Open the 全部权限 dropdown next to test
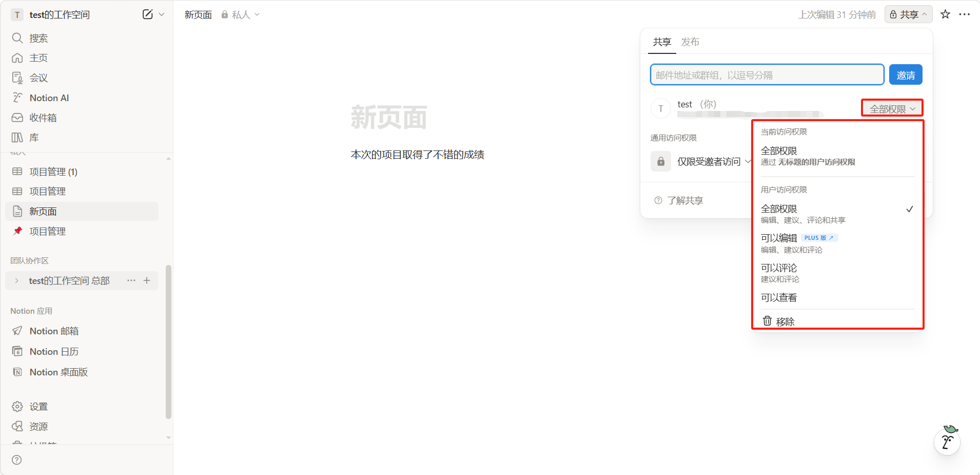Image resolution: width=980 pixels, height=475 pixels. pyautogui.click(x=892, y=109)
